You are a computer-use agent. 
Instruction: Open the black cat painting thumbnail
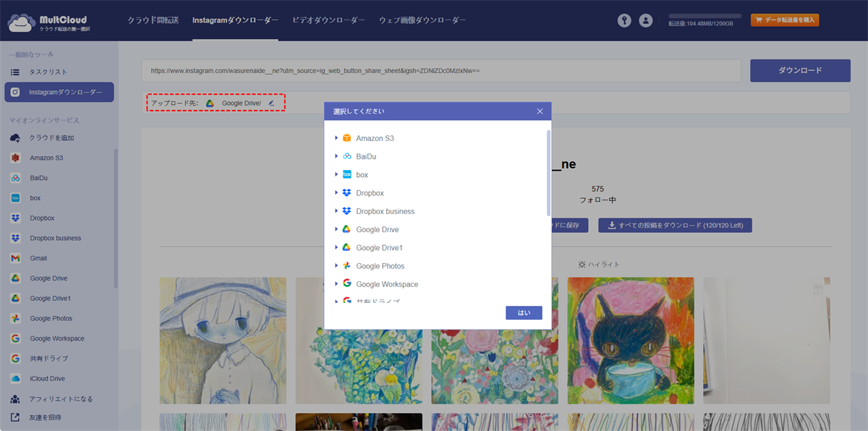coord(631,341)
